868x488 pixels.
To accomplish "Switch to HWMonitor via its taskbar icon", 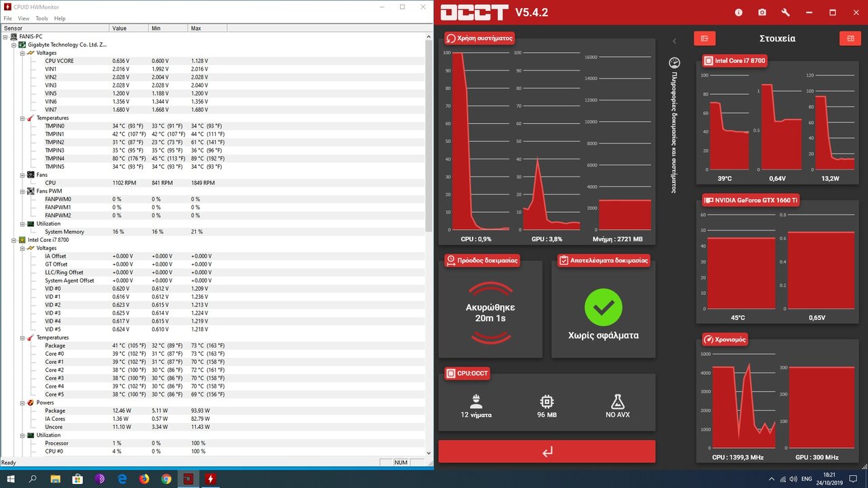I will 210,479.
